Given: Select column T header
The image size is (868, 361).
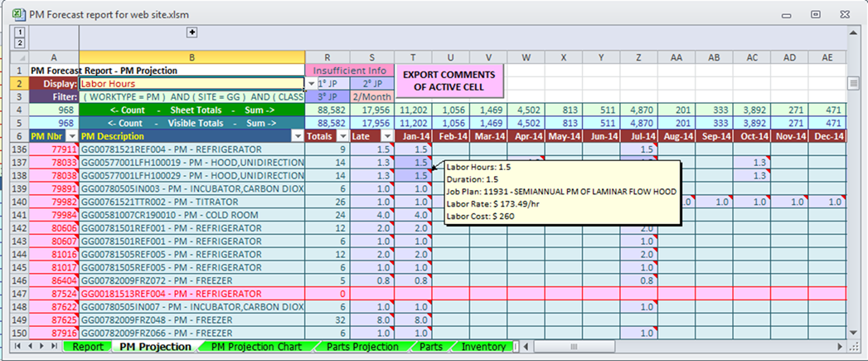Looking at the screenshot, I should (414, 56).
